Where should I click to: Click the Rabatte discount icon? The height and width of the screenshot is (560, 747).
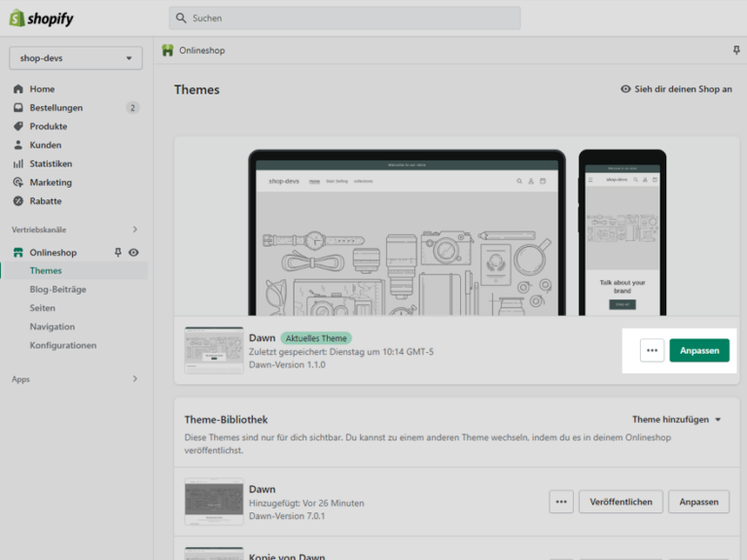[x=18, y=201]
